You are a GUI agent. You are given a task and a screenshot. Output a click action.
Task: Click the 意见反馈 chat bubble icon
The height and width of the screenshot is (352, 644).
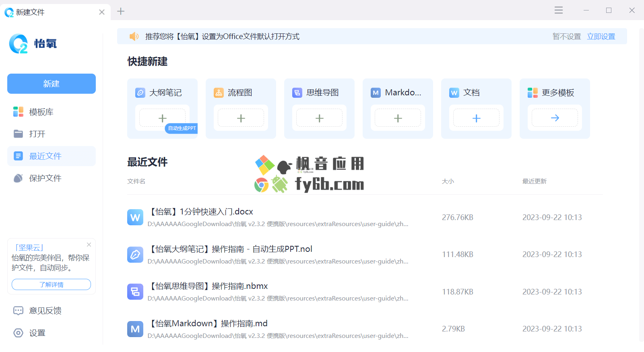pos(18,311)
